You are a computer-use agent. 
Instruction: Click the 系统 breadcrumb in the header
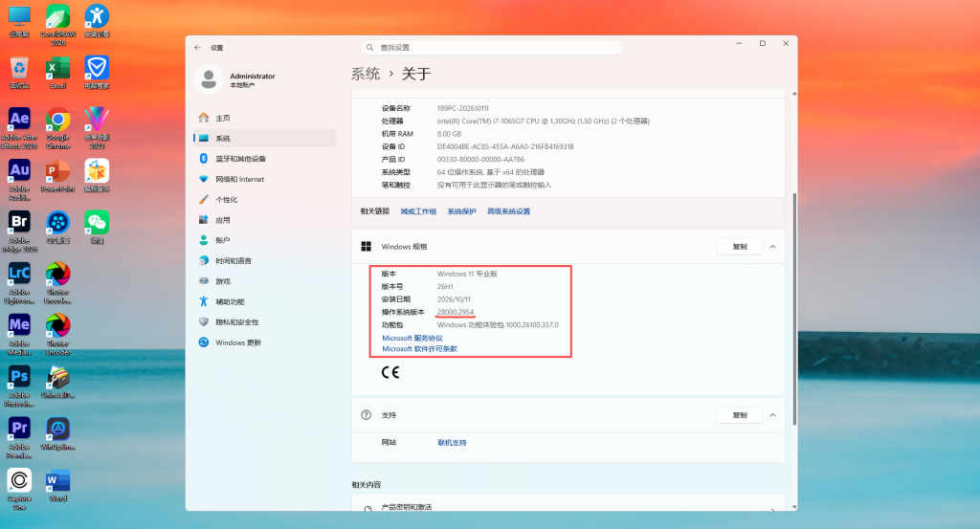tap(366, 74)
